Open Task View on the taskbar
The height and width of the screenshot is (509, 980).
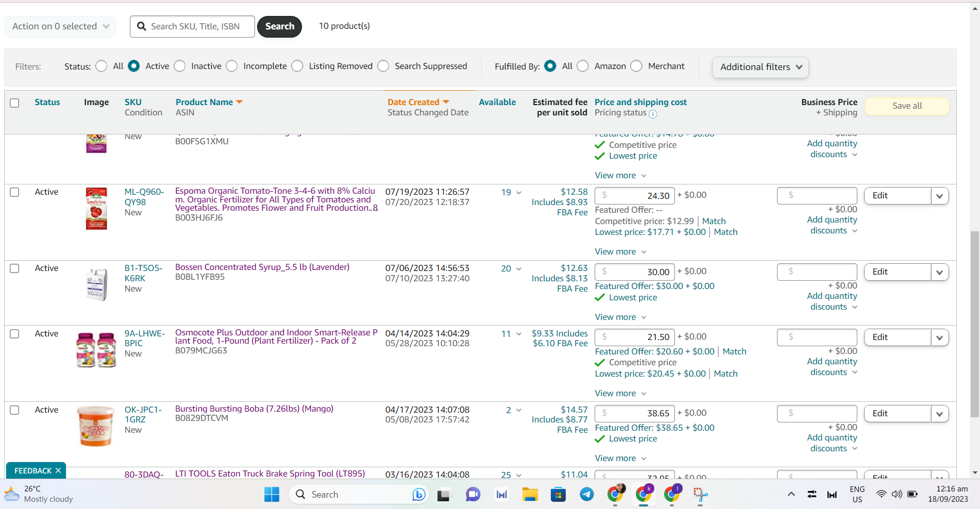point(444,495)
